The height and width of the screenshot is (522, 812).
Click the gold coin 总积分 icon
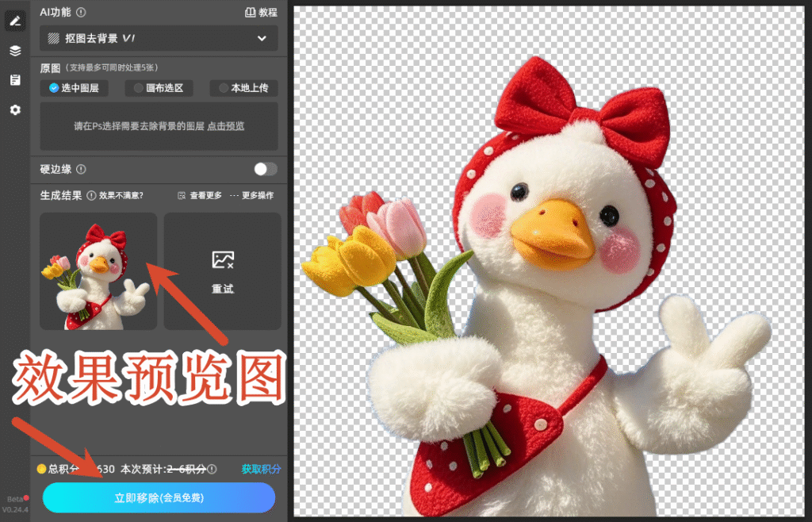41,469
